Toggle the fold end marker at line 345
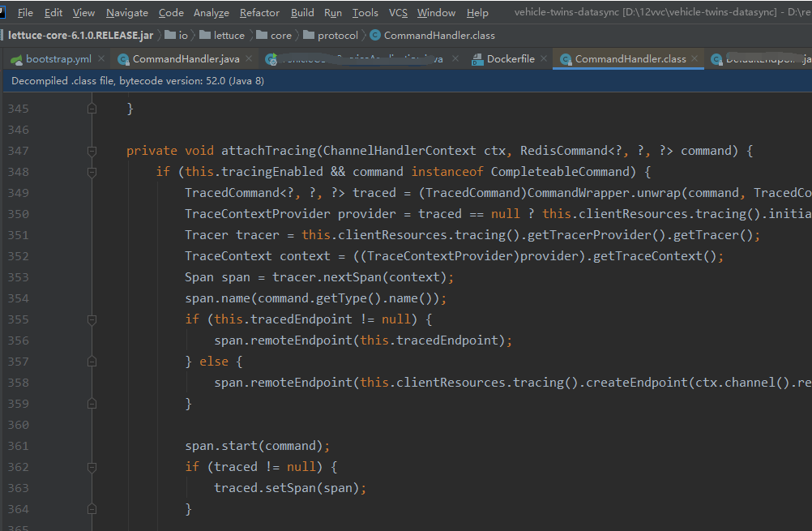The image size is (812, 531). pos(92,109)
